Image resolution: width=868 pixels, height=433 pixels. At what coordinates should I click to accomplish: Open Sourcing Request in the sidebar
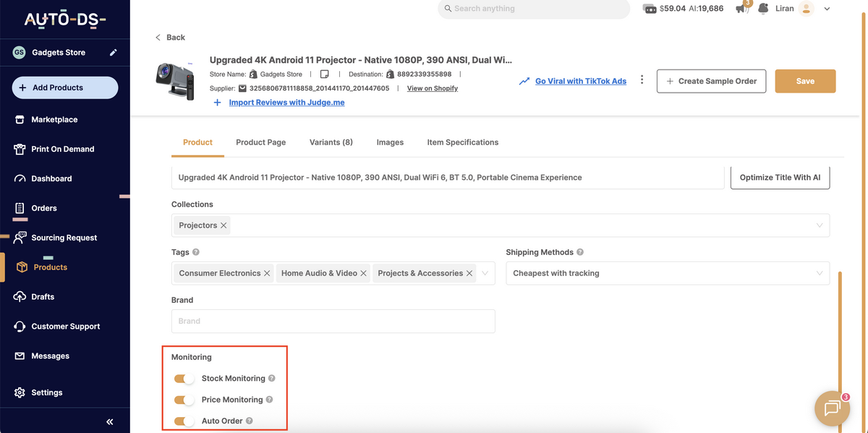[64, 237]
